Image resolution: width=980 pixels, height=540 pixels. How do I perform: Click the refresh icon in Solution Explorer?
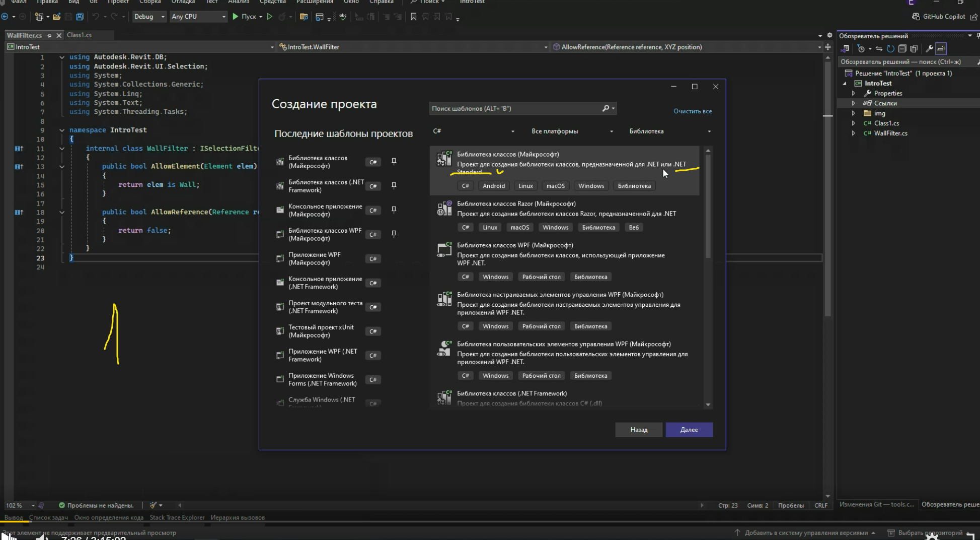890,49
